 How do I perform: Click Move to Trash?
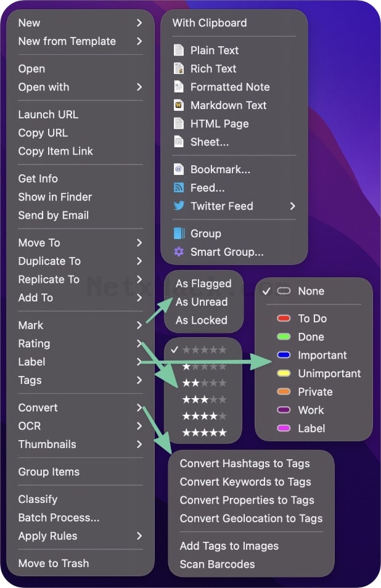tap(54, 563)
